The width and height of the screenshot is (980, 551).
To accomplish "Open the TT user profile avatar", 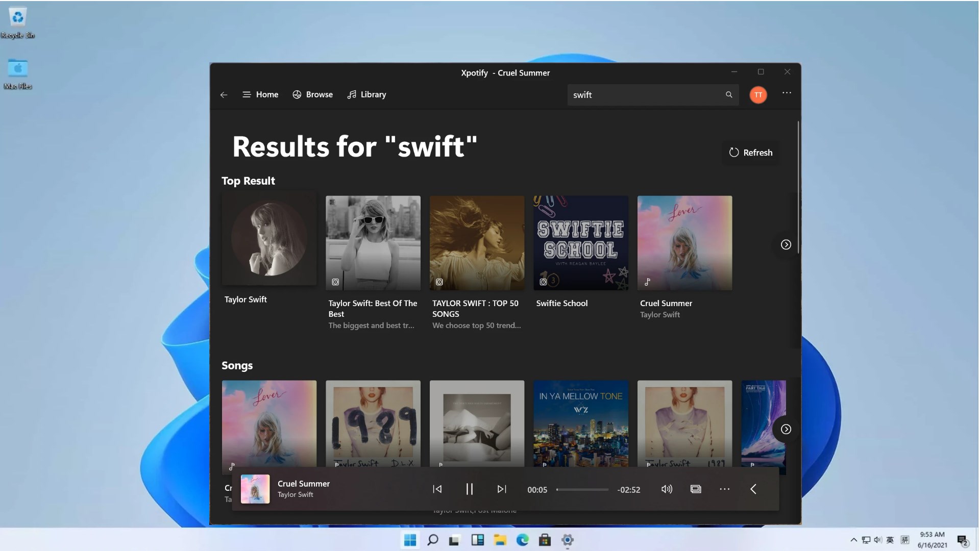I will click(x=758, y=95).
